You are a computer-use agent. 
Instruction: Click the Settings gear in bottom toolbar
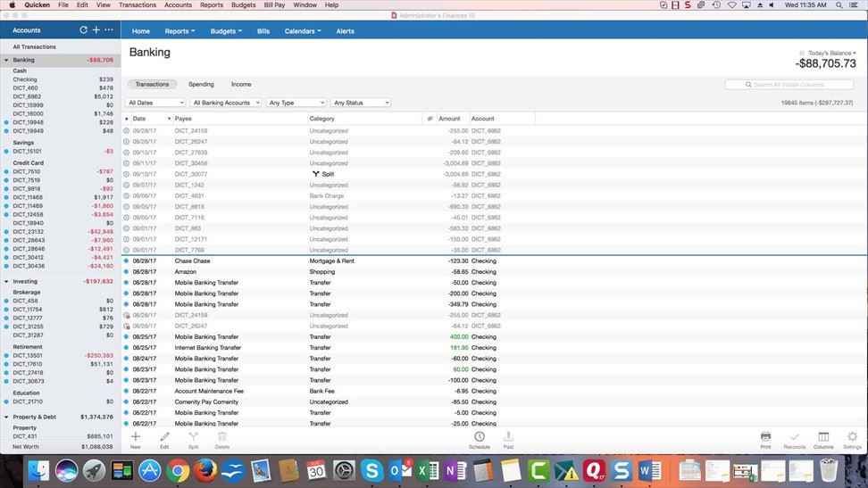(852, 437)
